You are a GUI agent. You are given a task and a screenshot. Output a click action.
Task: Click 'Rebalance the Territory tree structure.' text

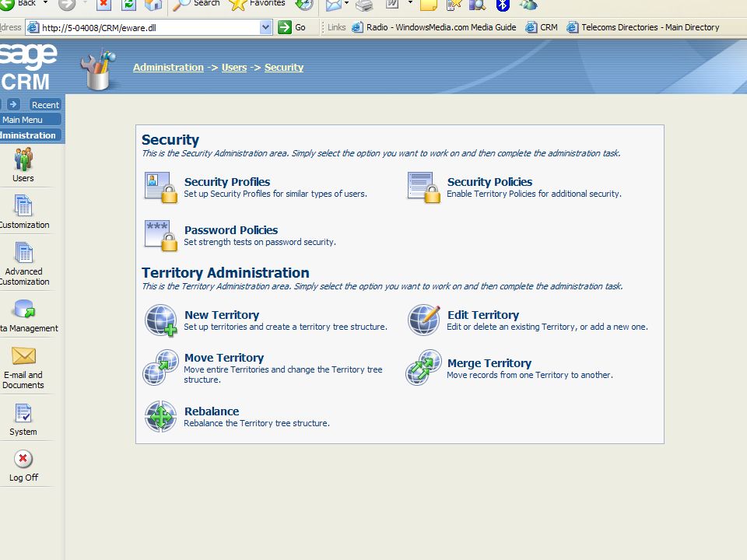coord(257,423)
